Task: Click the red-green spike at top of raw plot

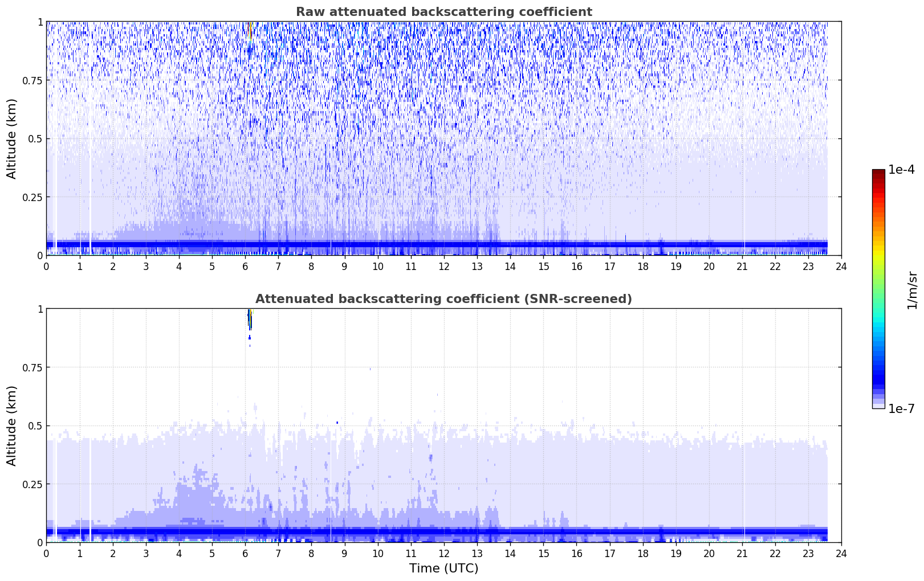Action: pos(250,30)
